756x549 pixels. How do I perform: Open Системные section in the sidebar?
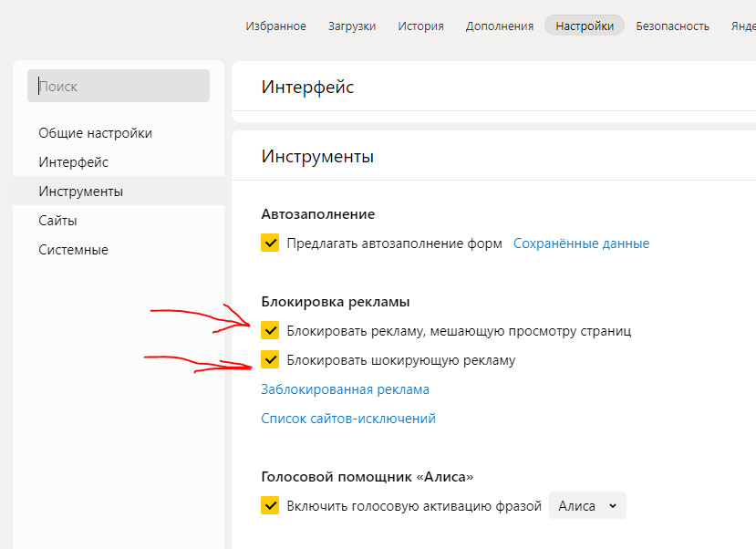[x=73, y=250]
